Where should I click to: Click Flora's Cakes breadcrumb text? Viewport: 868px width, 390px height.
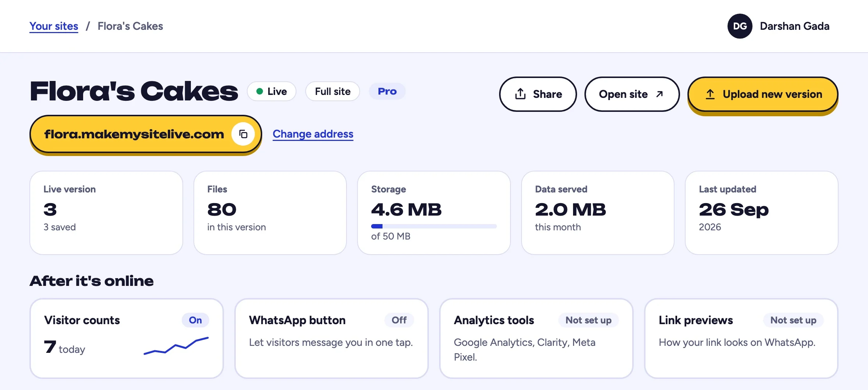(130, 26)
